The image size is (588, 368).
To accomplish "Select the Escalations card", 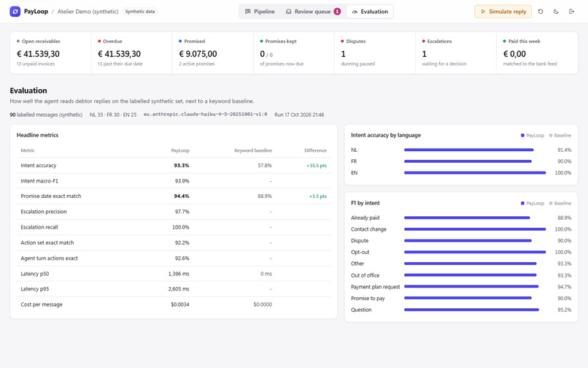I will pos(456,53).
